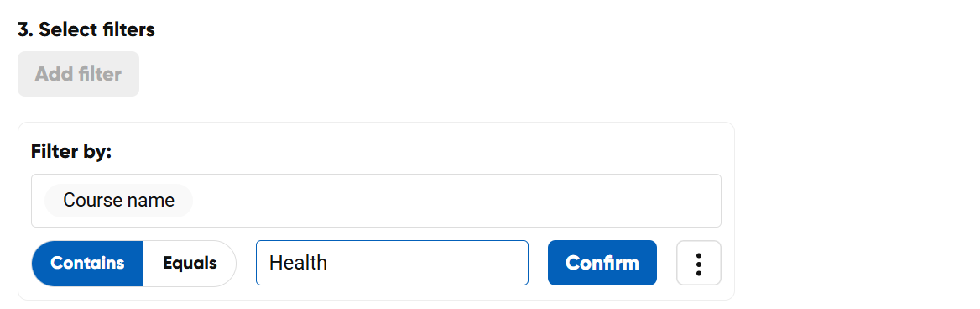Screen dimensions: 980x309
Task: Show filter actions via vertical ellipsis icon
Action: [699, 263]
